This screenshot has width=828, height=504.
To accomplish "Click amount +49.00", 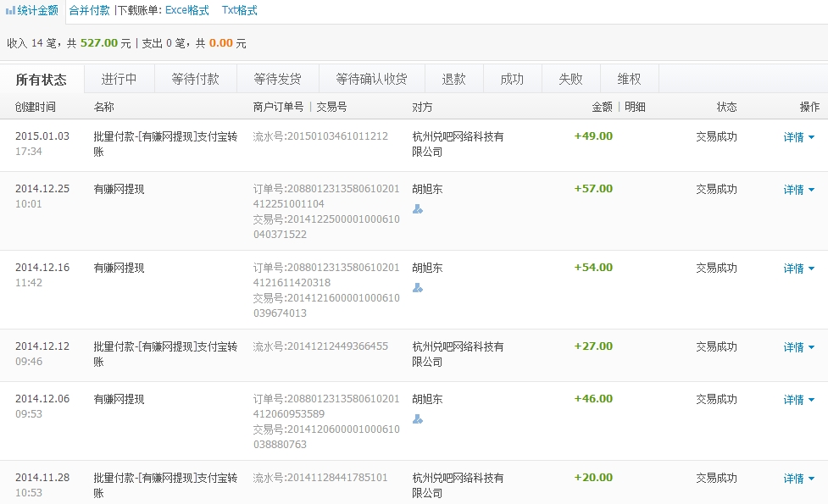I will click(x=593, y=136).
